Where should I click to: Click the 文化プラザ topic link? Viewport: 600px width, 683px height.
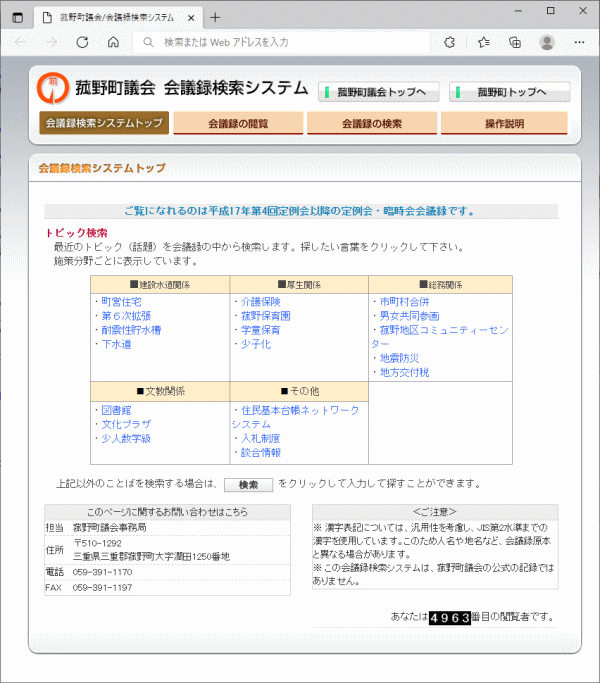(x=126, y=424)
